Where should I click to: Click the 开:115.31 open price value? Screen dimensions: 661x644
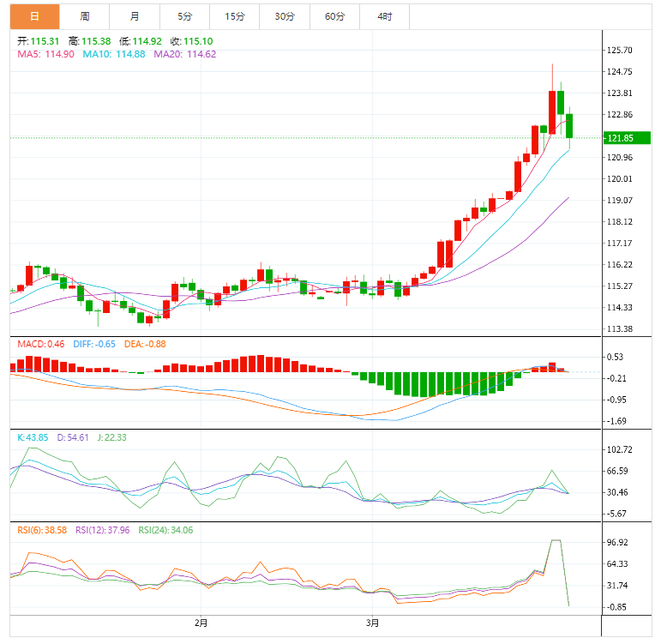(x=38, y=41)
